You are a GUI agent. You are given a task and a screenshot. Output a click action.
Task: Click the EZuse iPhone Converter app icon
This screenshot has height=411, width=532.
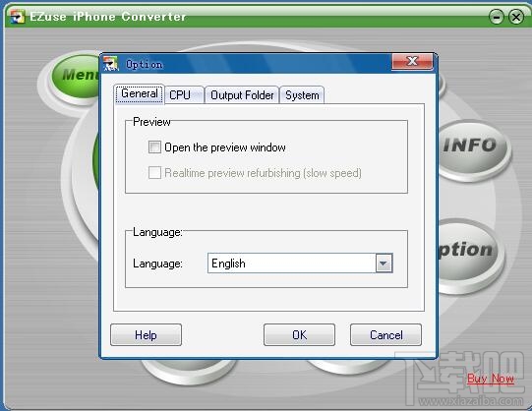[x=18, y=17]
